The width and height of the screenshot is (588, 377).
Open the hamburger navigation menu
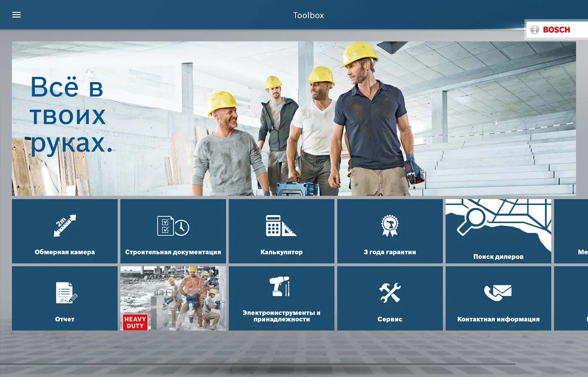tap(17, 15)
